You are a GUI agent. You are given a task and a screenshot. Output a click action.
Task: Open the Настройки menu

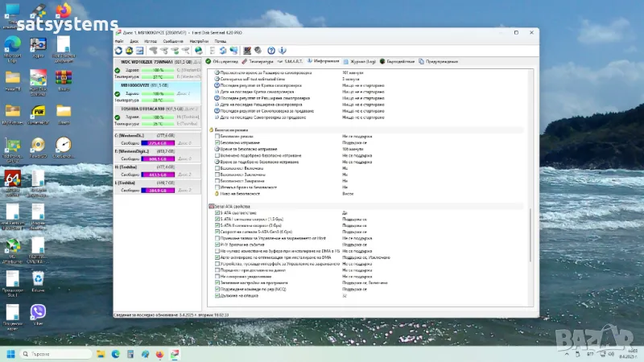199,40
